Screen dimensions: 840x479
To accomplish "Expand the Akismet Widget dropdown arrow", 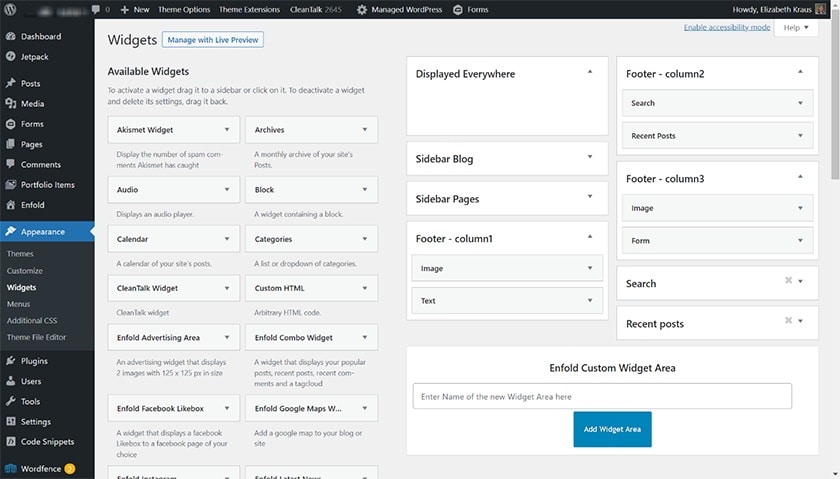I will pos(227,130).
